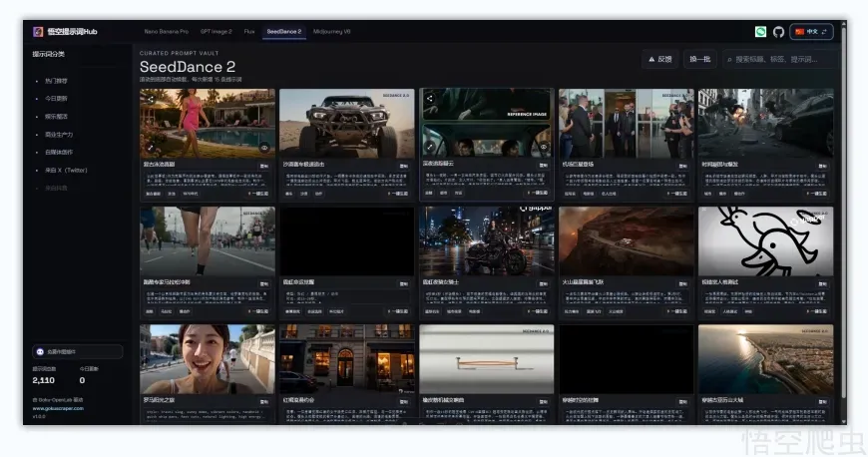Select 娱乐整活 category in sidebar
Screen dimensions: 868x457
[56, 117]
